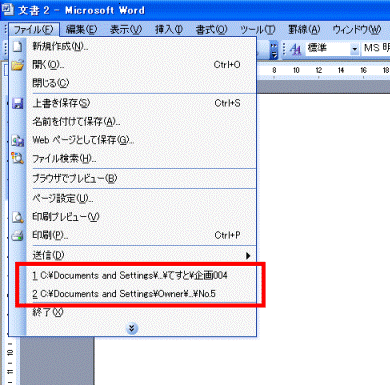
Task: Open the 罫線(A) menu
Action: (x=304, y=29)
